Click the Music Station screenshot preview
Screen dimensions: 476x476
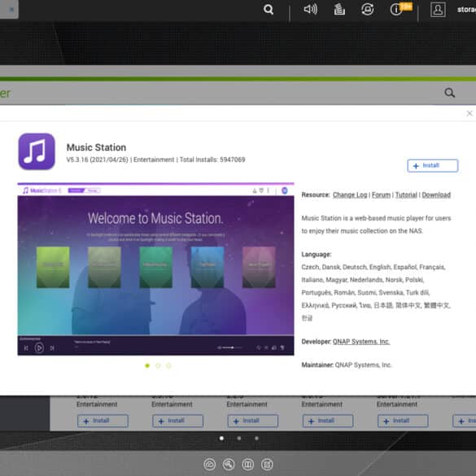[155, 269]
